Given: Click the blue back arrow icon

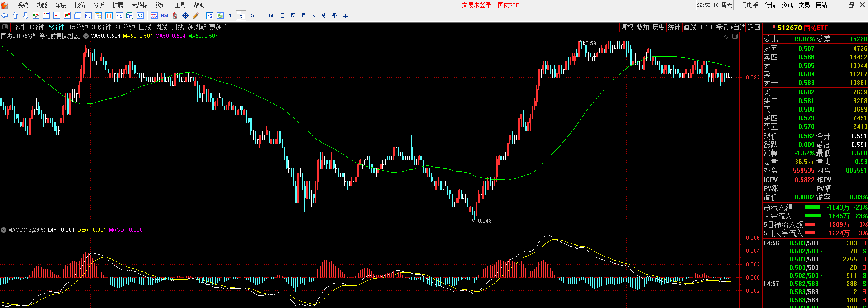Looking at the screenshot, I should coord(5,15).
